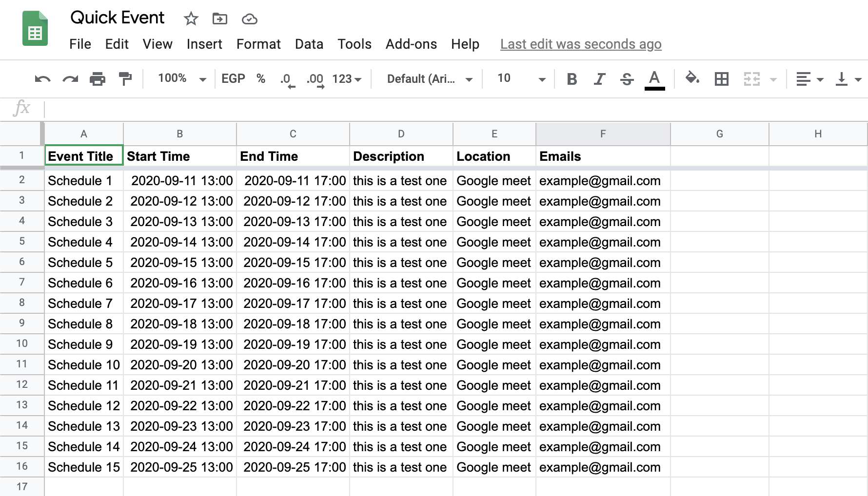Toggle merge cells

point(751,78)
